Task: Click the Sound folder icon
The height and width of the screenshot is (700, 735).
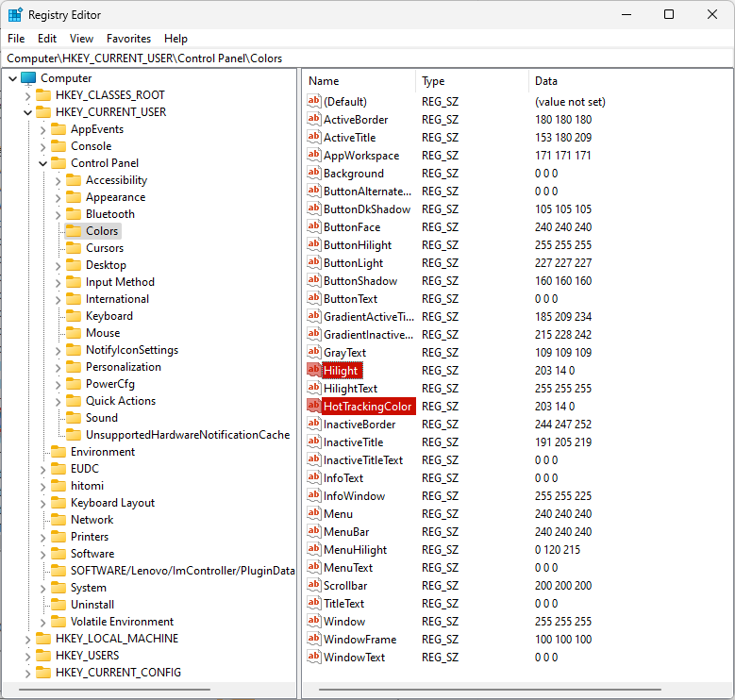Action: (x=74, y=418)
